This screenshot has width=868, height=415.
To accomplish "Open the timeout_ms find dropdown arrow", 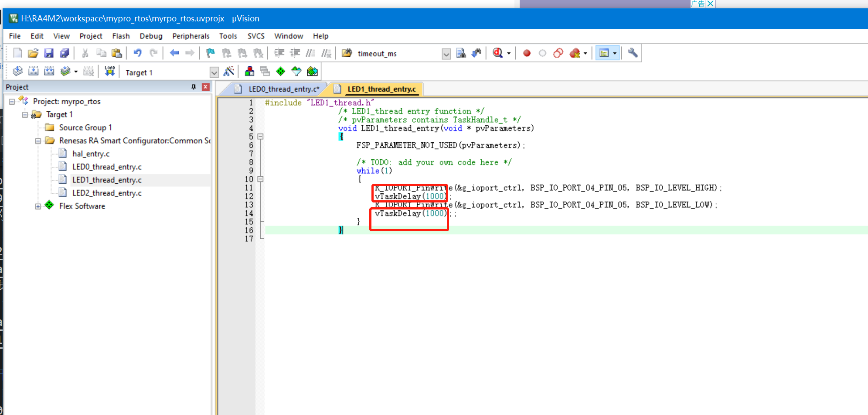I will click(446, 54).
